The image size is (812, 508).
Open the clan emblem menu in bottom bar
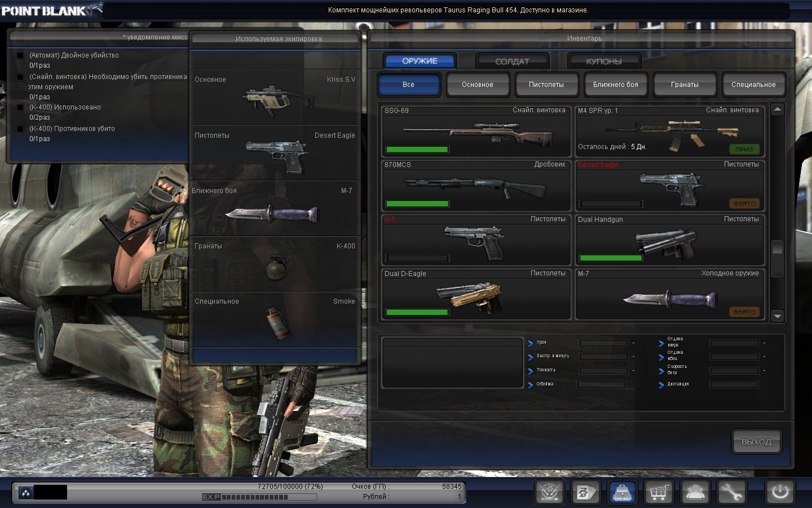click(x=550, y=493)
